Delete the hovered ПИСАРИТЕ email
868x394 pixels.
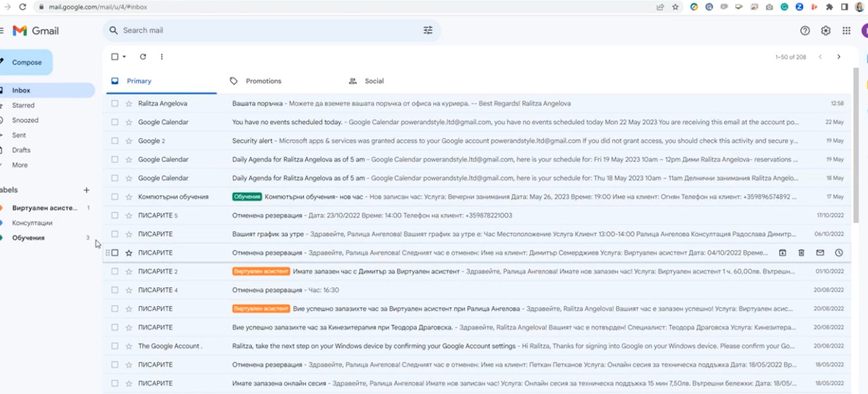[801, 253]
